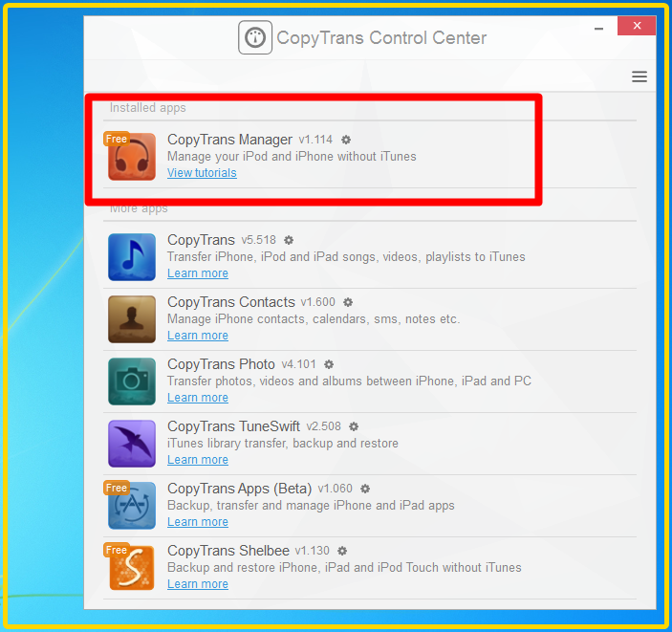672x632 pixels.
Task: Open settings gear next to CopyTrans Shelbee v1.130
Action: (x=342, y=551)
